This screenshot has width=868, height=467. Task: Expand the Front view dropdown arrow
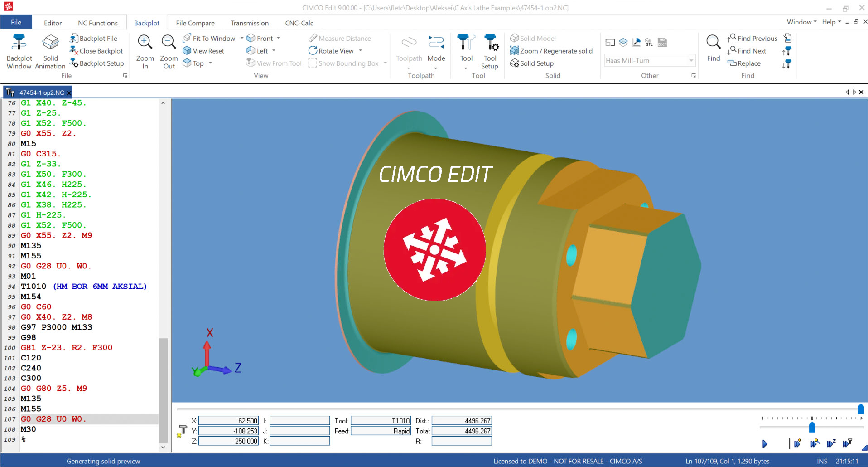click(278, 38)
